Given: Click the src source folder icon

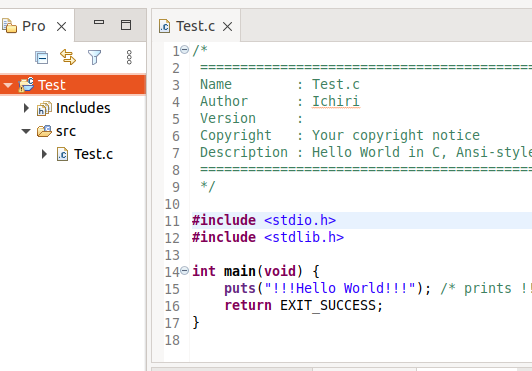Looking at the screenshot, I should pos(44,131).
